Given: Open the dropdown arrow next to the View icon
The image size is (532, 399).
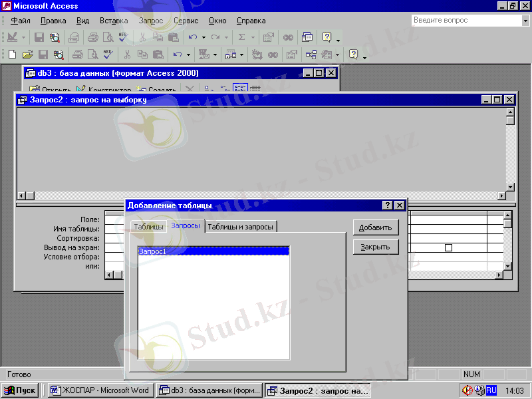Looking at the screenshot, I should [25, 38].
